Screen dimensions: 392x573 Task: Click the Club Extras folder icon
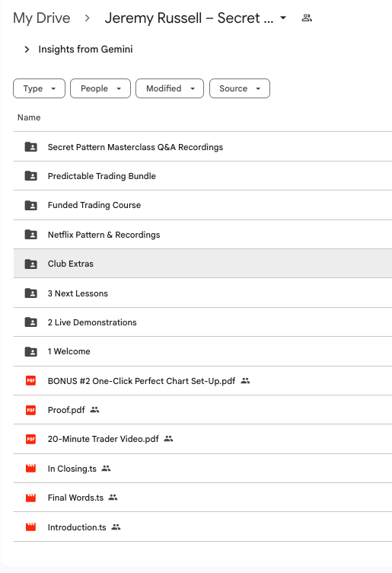(x=30, y=264)
